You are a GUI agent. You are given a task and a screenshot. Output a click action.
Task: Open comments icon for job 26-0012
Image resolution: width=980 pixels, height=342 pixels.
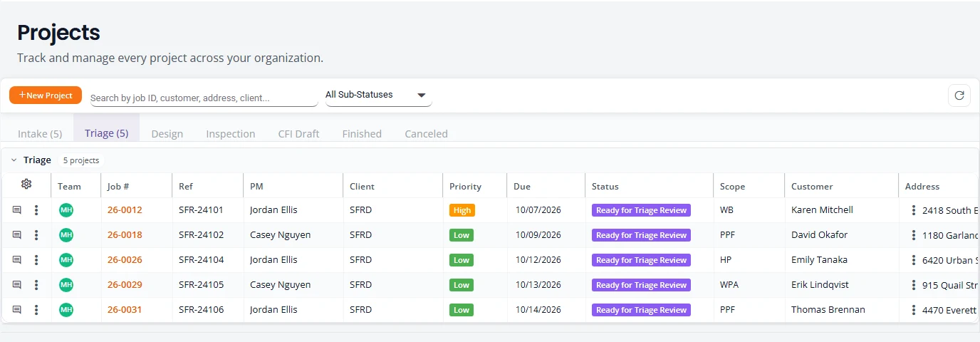pyautogui.click(x=17, y=210)
